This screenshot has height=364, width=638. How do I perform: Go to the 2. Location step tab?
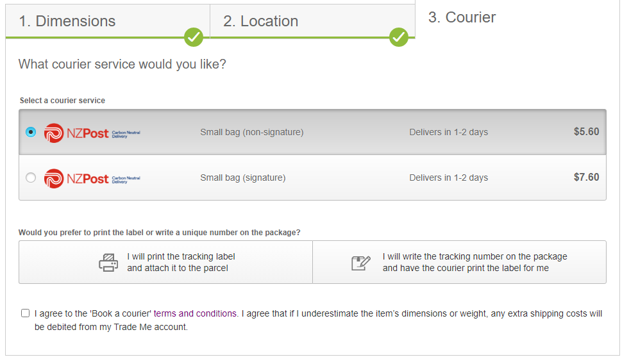pos(261,21)
